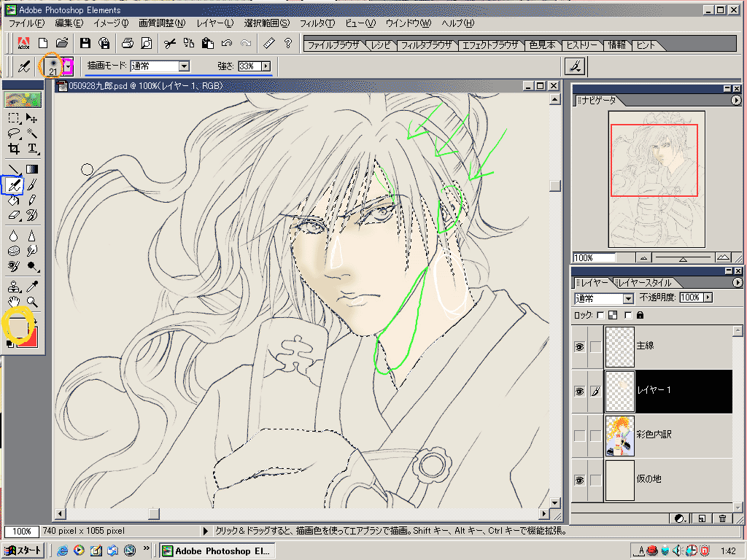Click Adobe Photoshop El... taskbar button
747x560 pixels.
point(217,551)
